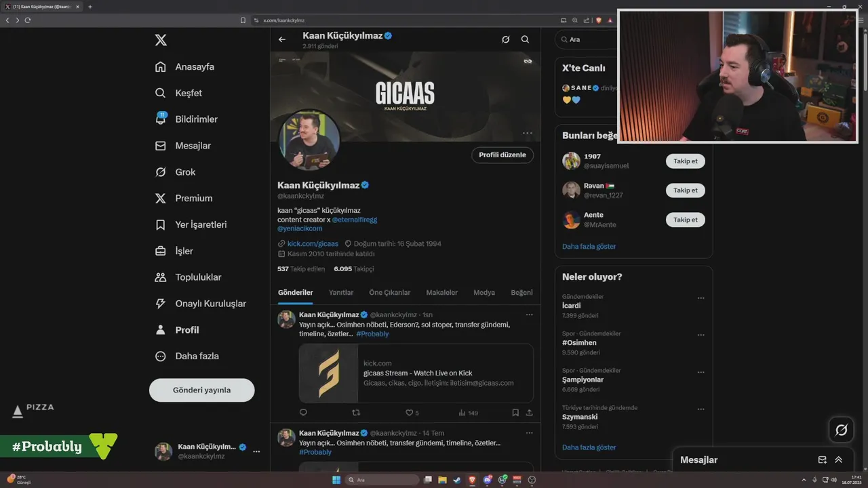Open Grok icon in sidebar
This screenshot has width=868, height=488.
point(161,172)
